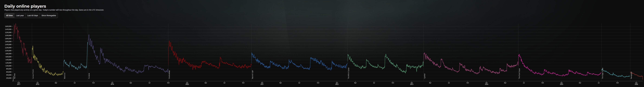
Task: Click The Edge of Fate marker
Action: [x=603, y=73]
